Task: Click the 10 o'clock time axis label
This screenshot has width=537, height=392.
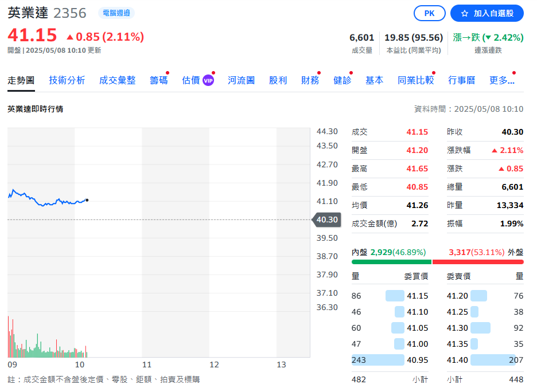Action: (x=80, y=364)
